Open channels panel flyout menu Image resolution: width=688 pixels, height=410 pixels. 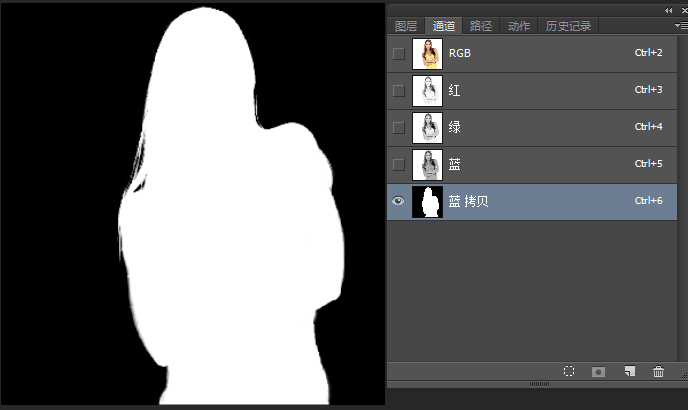click(681, 26)
